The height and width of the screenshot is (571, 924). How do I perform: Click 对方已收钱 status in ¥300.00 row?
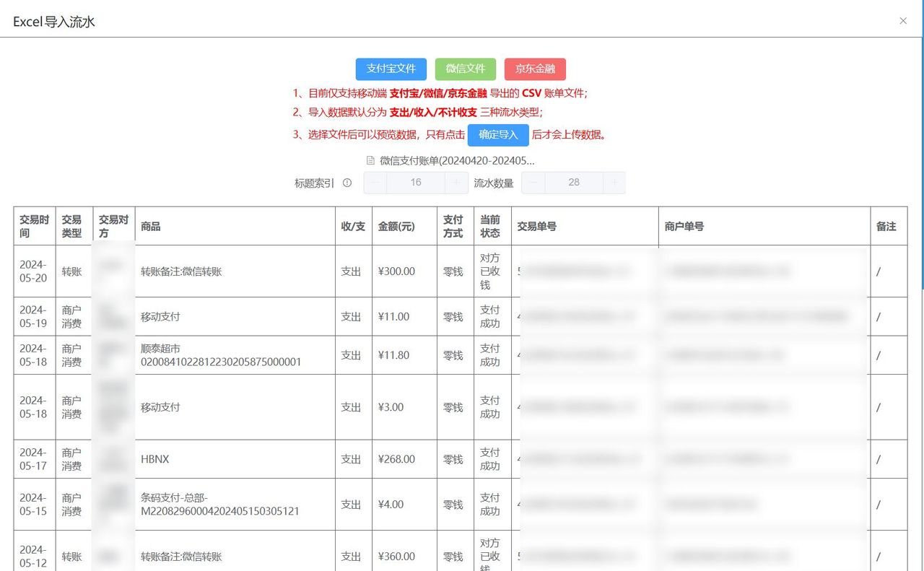pyautogui.click(x=490, y=271)
